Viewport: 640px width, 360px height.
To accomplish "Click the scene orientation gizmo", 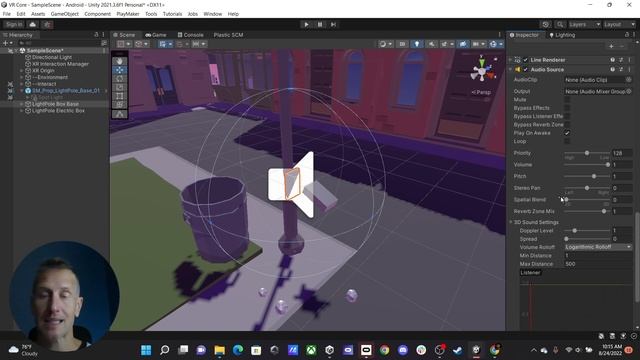I will tap(482, 72).
